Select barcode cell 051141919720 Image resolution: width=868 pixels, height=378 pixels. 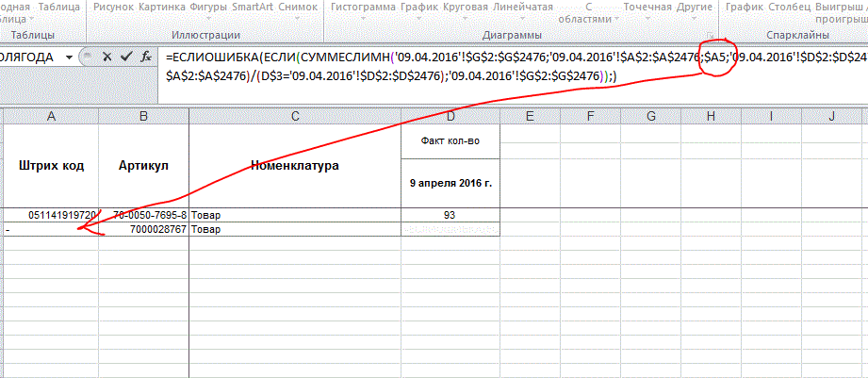pyautogui.click(x=52, y=215)
